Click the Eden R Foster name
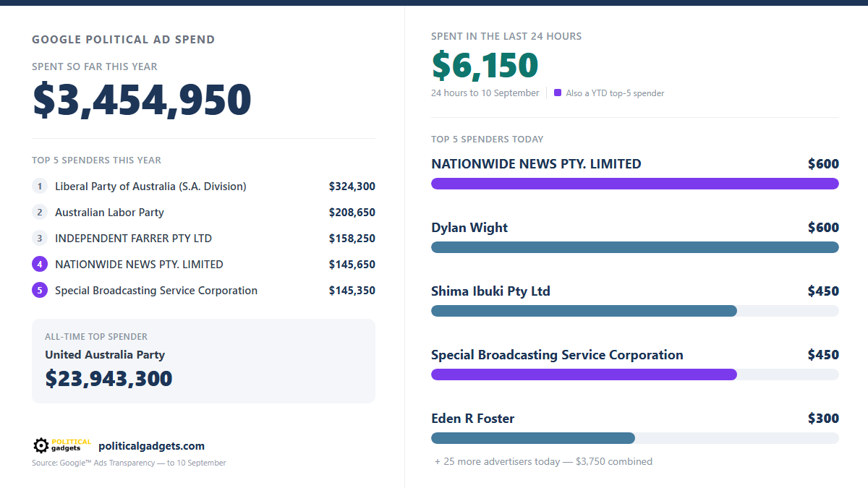Viewport: 868px width, 488px height. [472, 419]
